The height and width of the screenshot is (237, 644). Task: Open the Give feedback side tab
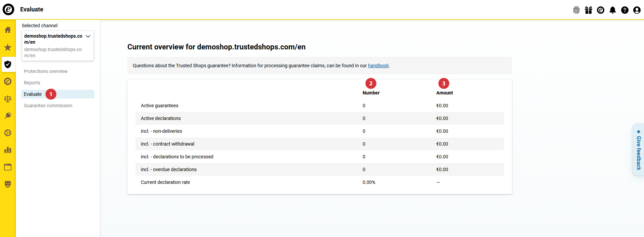(x=638, y=150)
